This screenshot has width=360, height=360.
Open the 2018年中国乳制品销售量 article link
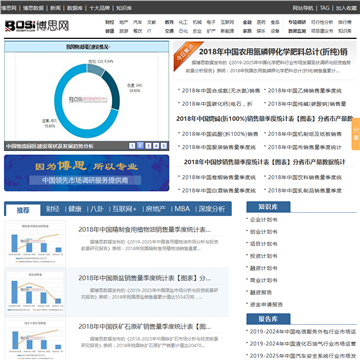point(305,190)
